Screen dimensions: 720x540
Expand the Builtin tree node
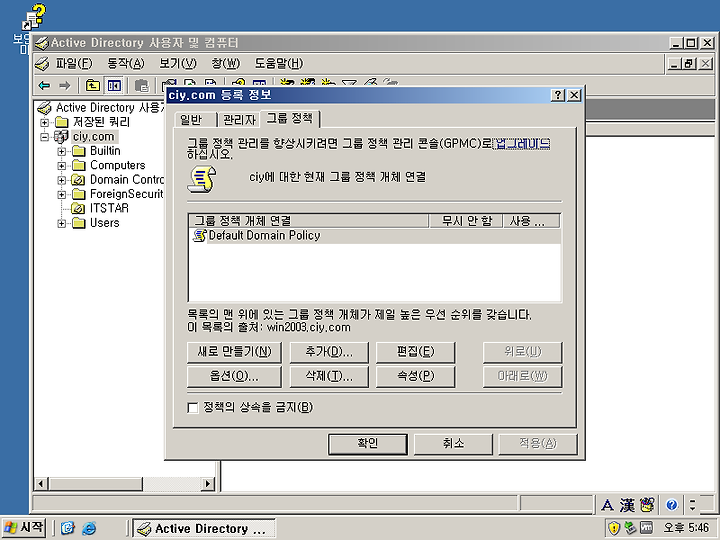(x=62, y=152)
